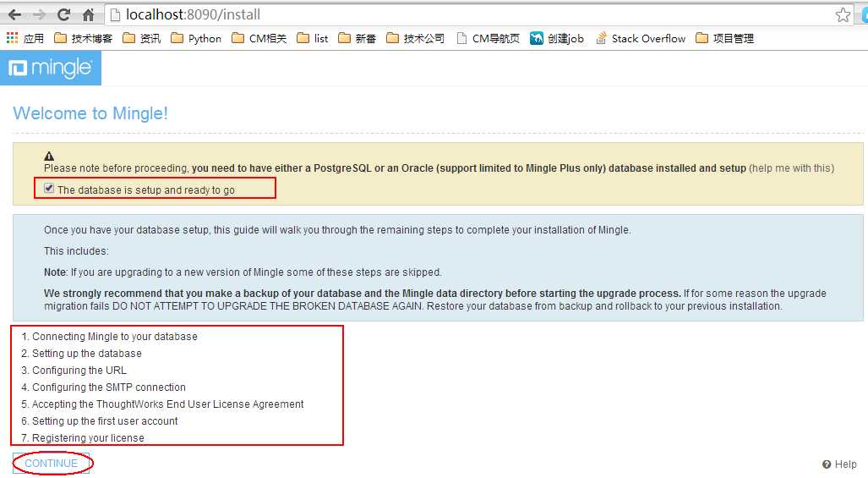Open the 创建job bookmark

click(557, 38)
